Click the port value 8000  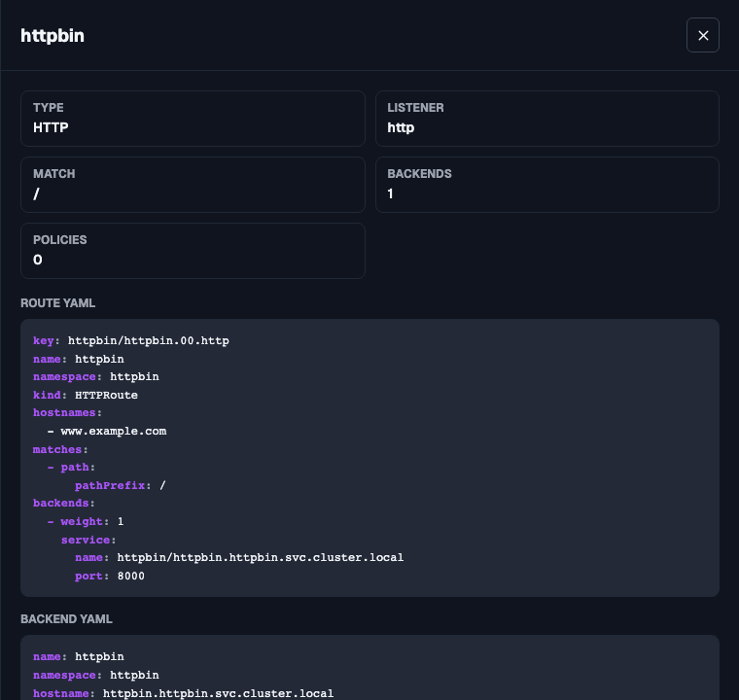point(131,576)
